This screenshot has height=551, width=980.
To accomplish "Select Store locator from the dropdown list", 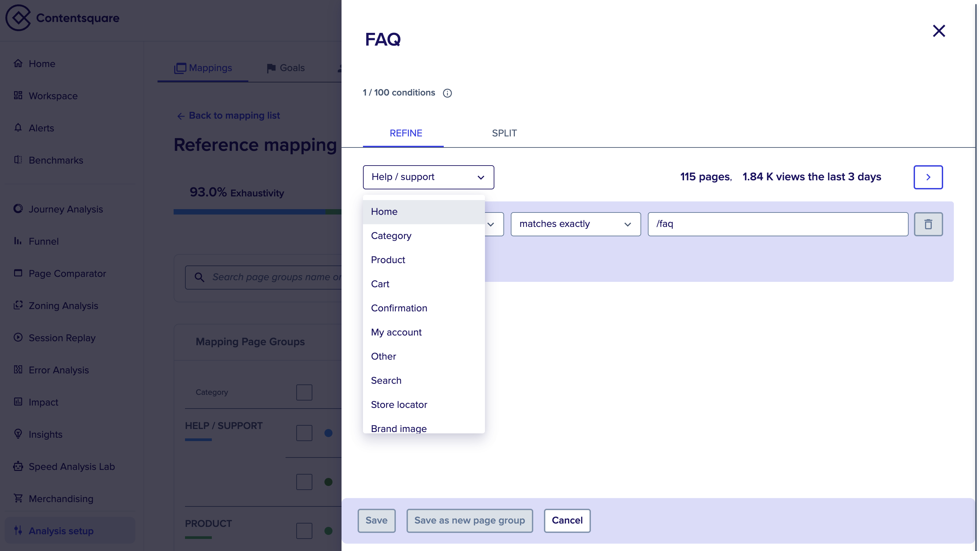I will tap(424, 405).
